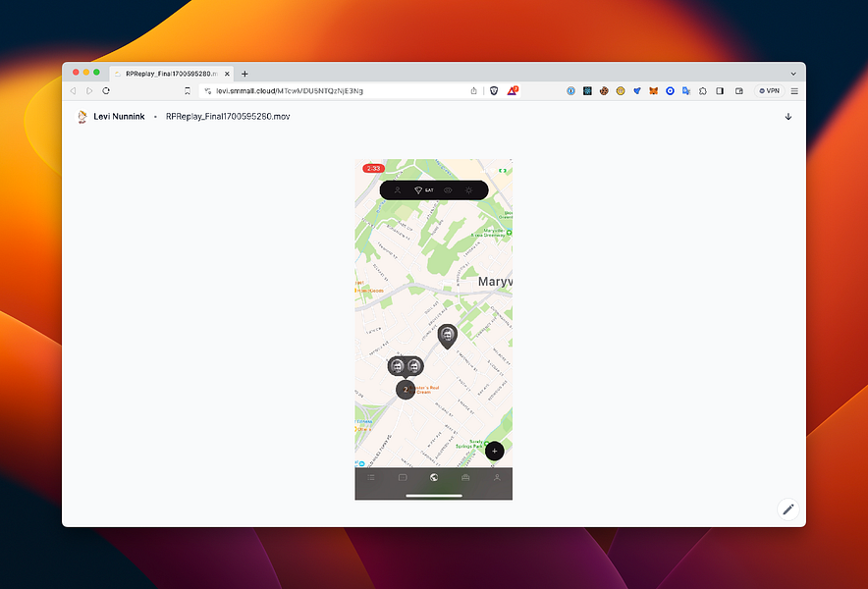Focus the levi.smmall.cloud address field
The width and height of the screenshot is (868, 589).
(x=338, y=90)
